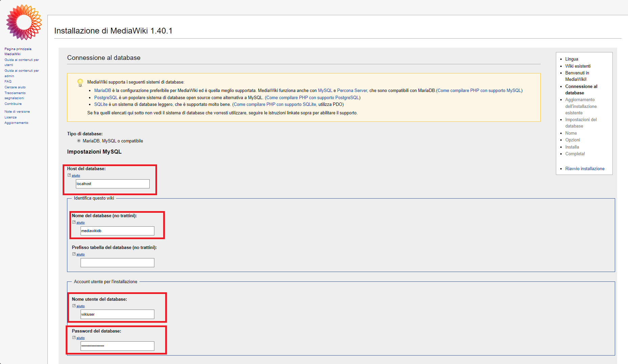Open the Riavvio installazione link

point(585,168)
